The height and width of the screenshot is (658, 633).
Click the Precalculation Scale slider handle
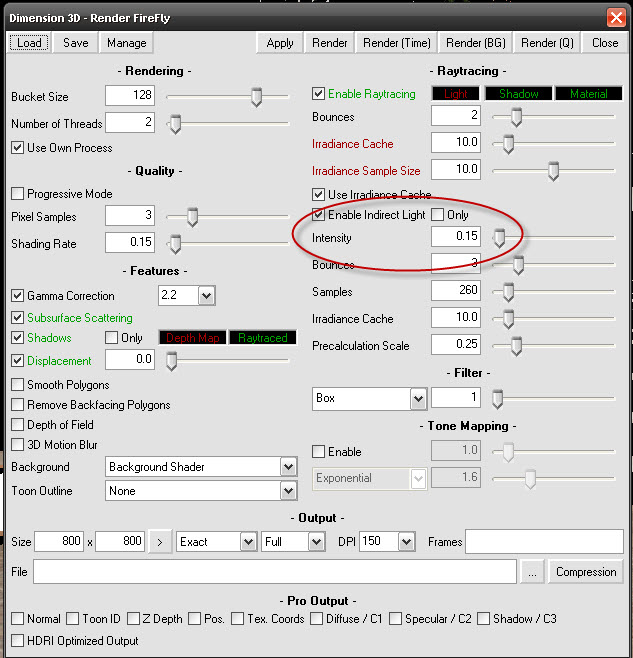point(516,346)
